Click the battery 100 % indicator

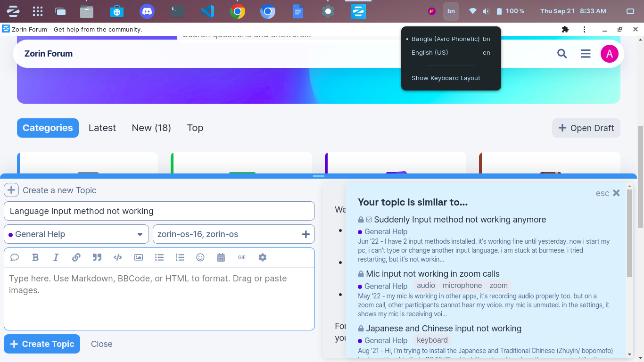point(510,11)
